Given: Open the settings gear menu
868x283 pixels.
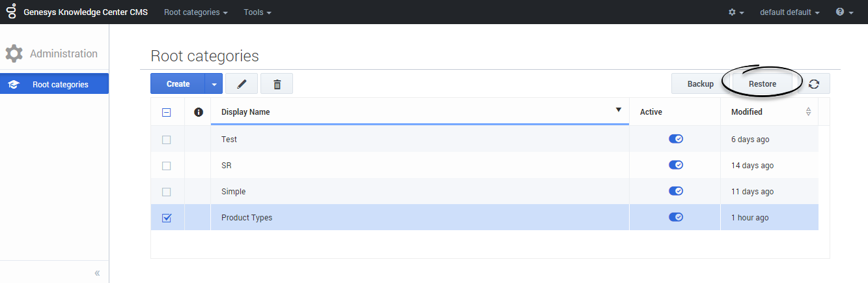Looking at the screenshot, I should [x=736, y=12].
